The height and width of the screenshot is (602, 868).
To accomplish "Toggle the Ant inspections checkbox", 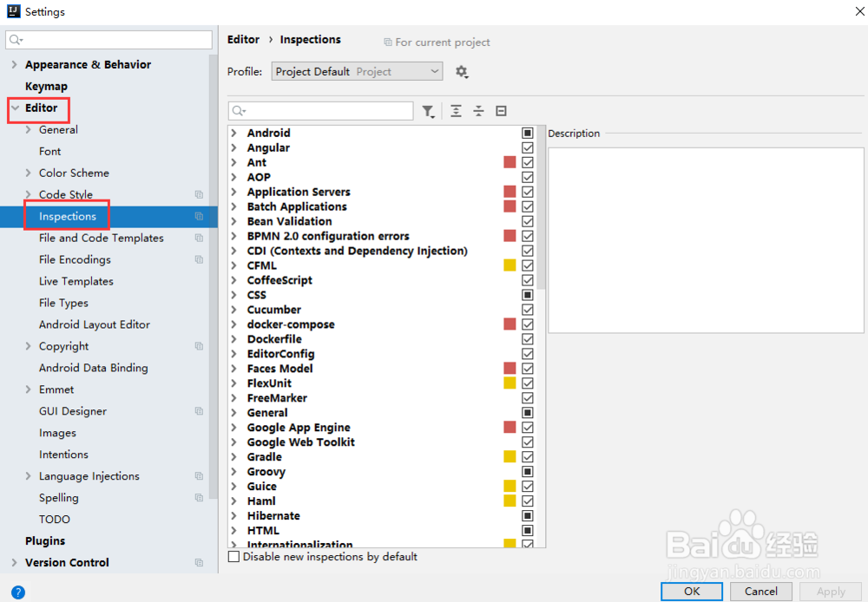I will 527,162.
